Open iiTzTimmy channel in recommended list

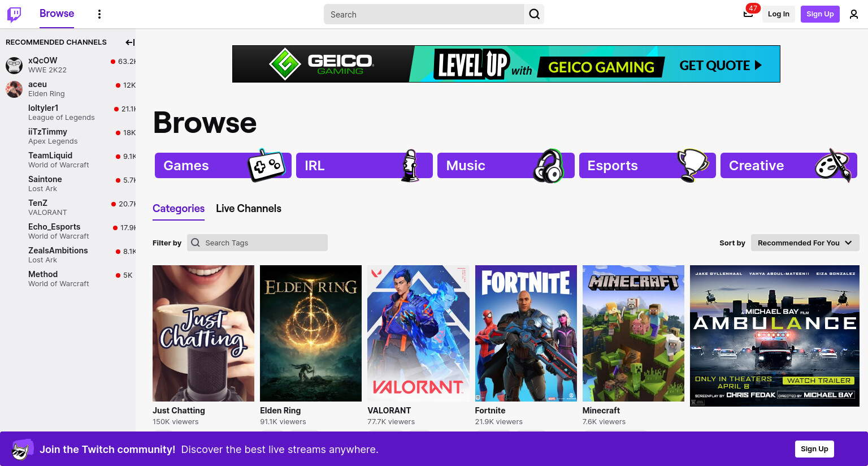click(68, 136)
